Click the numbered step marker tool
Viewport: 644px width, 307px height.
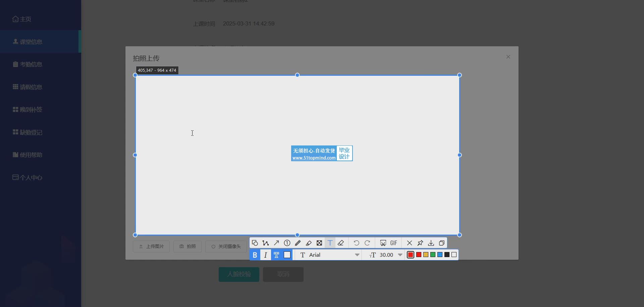click(287, 243)
